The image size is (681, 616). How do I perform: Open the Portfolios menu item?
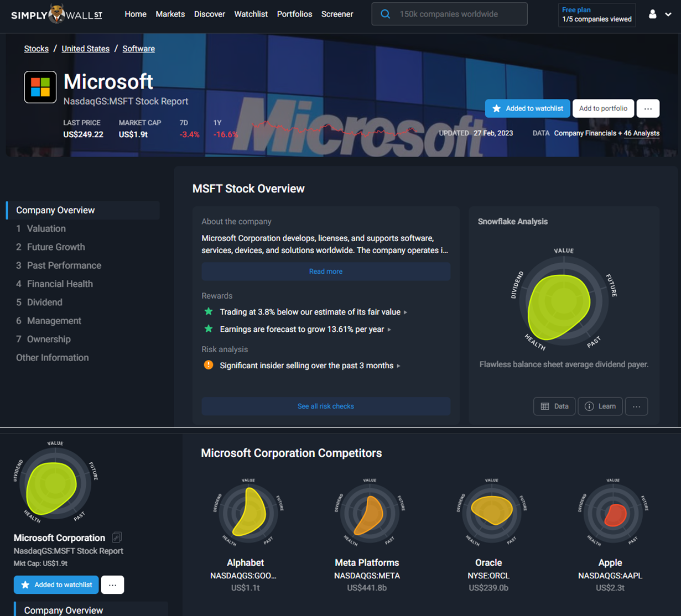(x=295, y=14)
